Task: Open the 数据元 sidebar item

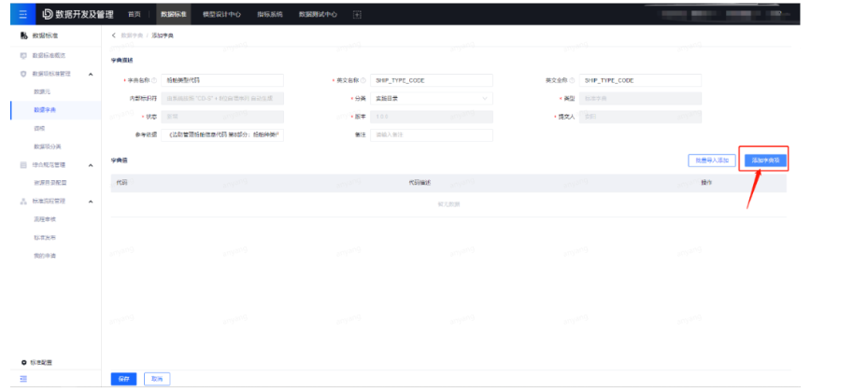Action: (42, 91)
